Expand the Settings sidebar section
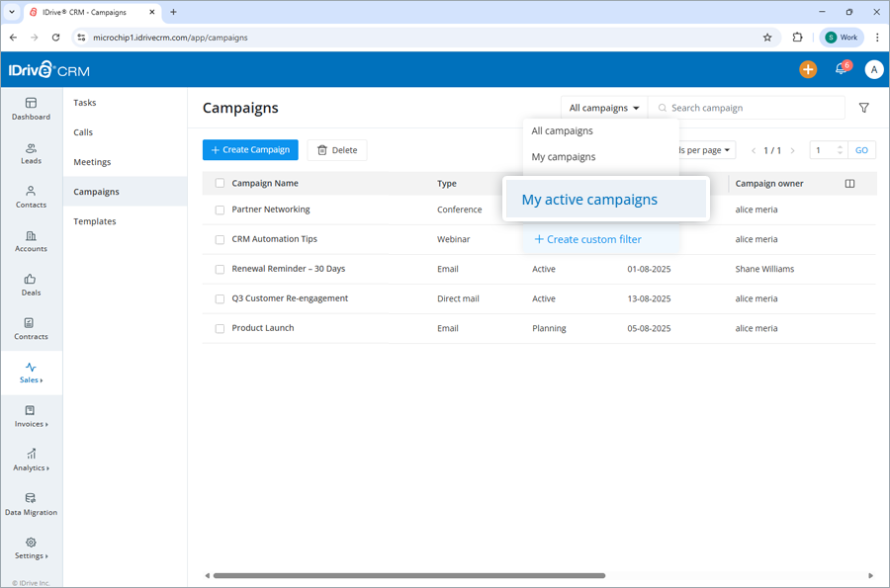This screenshot has width=890, height=588. [31, 550]
